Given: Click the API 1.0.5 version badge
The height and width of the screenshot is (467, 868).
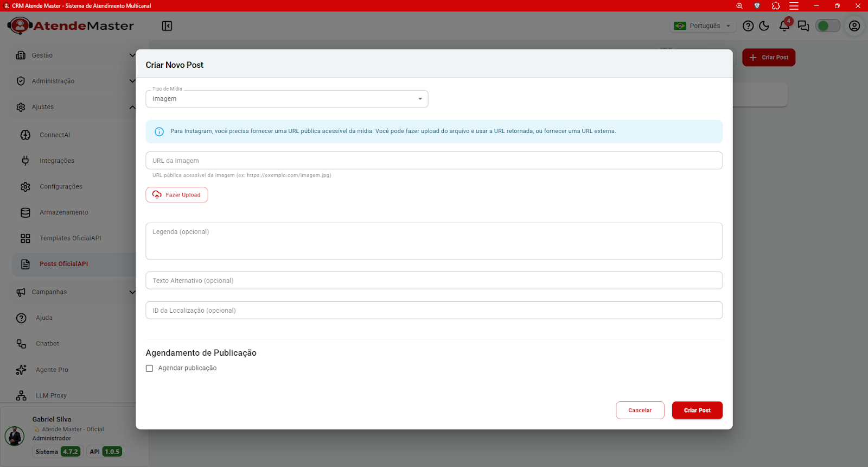Looking at the screenshot, I should [x=105, y=452].
